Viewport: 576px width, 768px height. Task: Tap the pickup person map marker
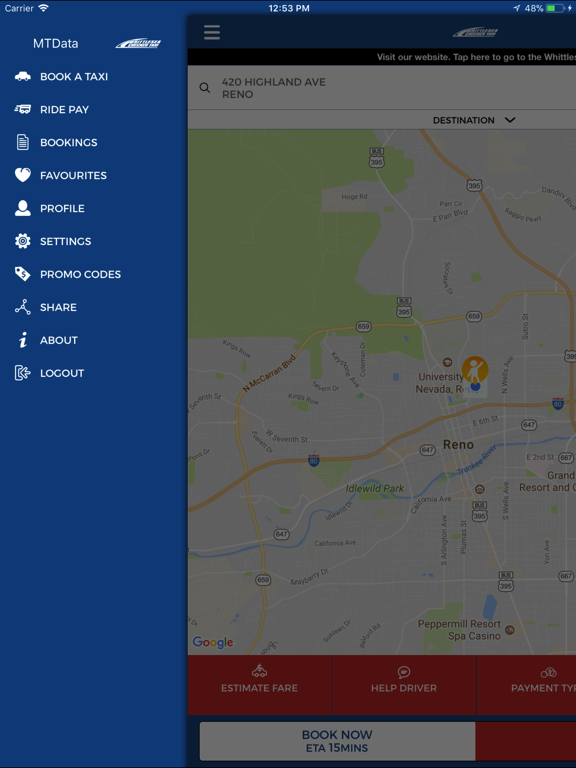475,374
